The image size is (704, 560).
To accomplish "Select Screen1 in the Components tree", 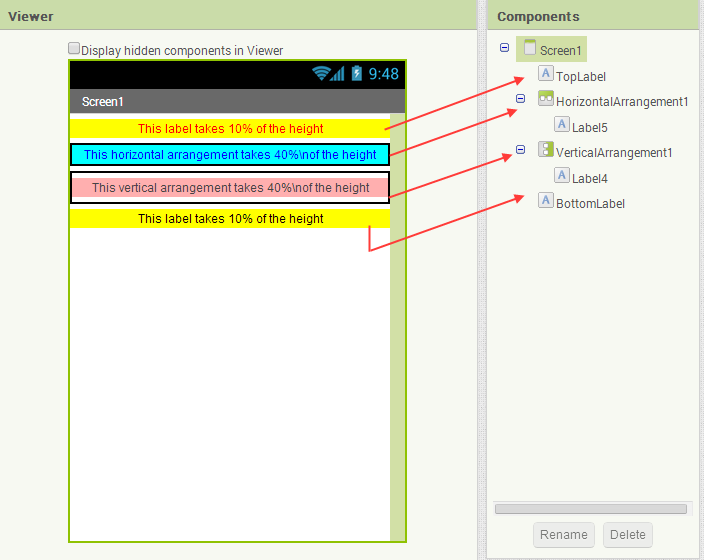I will [x=560, y=51].
